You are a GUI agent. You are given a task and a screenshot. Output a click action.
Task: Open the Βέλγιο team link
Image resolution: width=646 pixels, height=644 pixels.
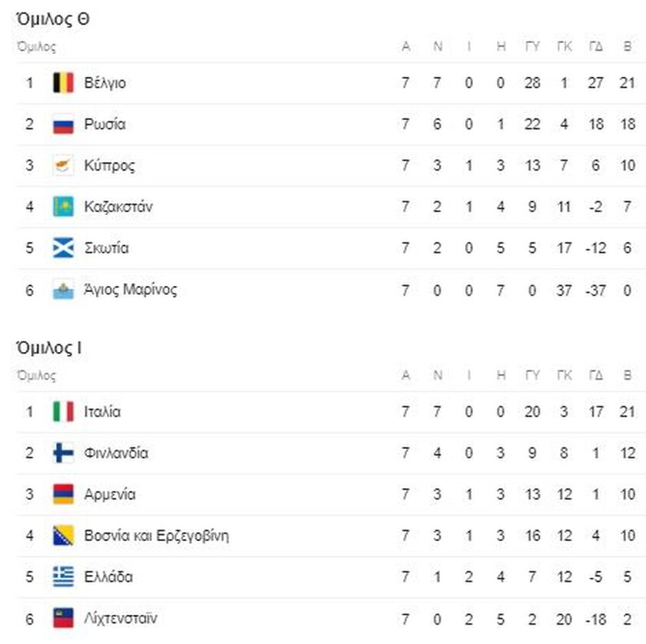click(105, 83)
